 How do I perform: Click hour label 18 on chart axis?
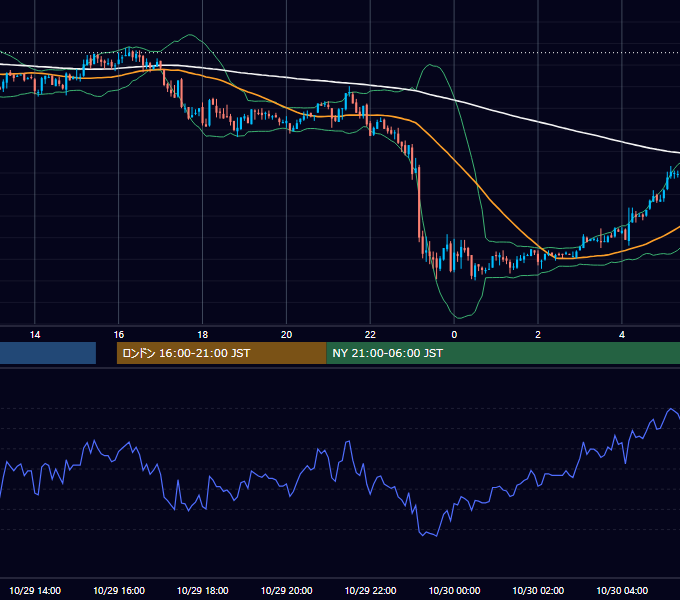(203, 335)
